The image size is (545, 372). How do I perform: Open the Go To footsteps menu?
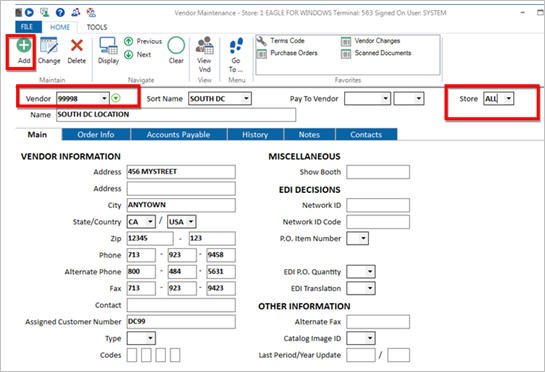tap(236, 46)
